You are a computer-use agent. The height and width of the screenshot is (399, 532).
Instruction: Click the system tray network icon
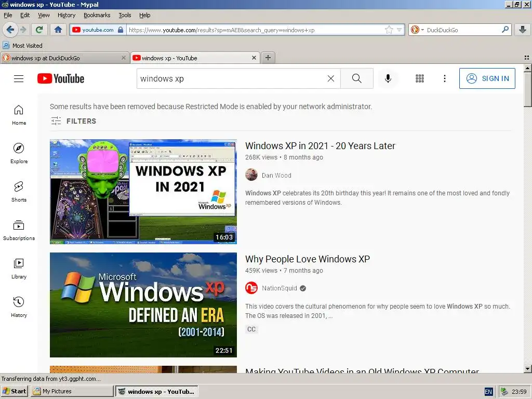pyautogui.click(x=504, y=392)
